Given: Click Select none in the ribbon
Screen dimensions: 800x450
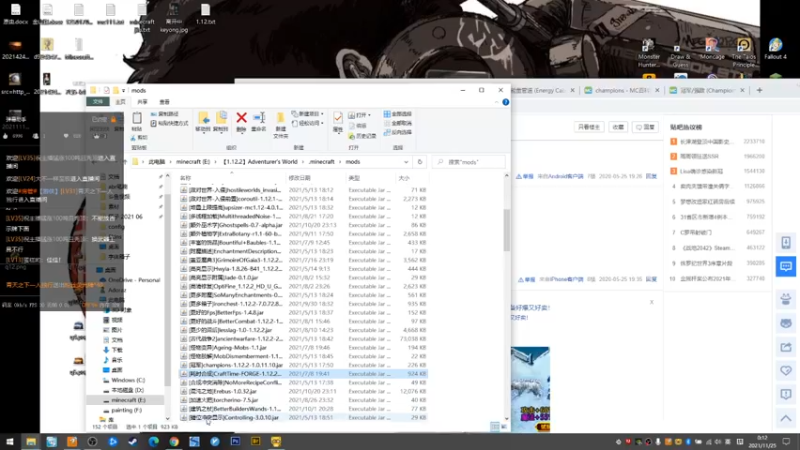Looking at the screenshot, I should 397,123.
